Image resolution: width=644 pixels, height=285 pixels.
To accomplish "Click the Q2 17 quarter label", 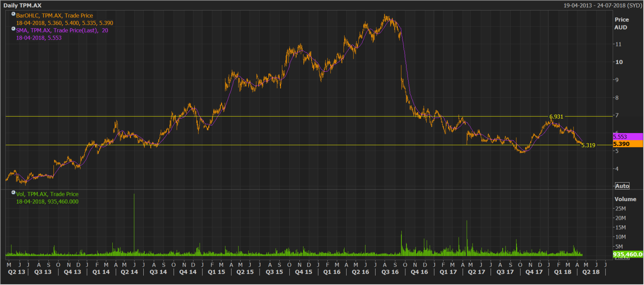I will 477,272.
